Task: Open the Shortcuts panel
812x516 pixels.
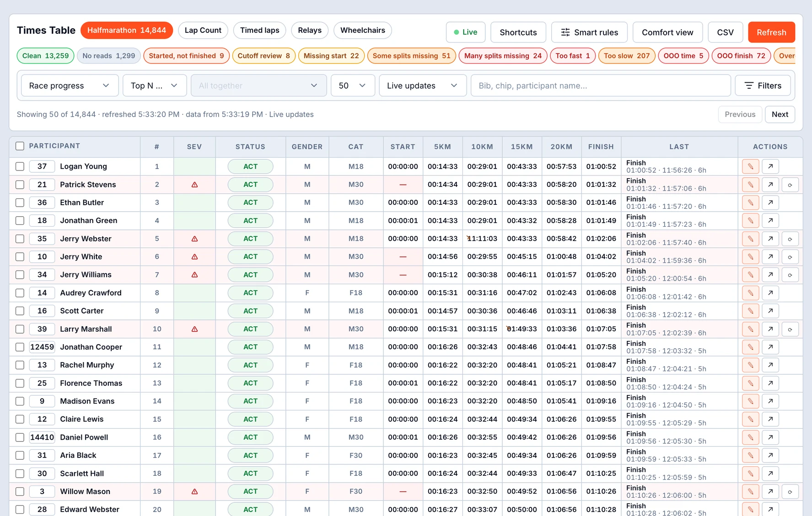Action: coord(518,32)
